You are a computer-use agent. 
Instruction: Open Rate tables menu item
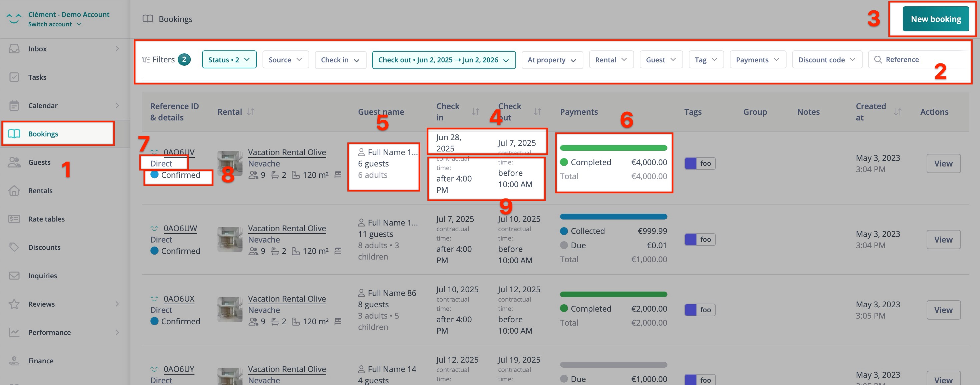tap(46, 219)
